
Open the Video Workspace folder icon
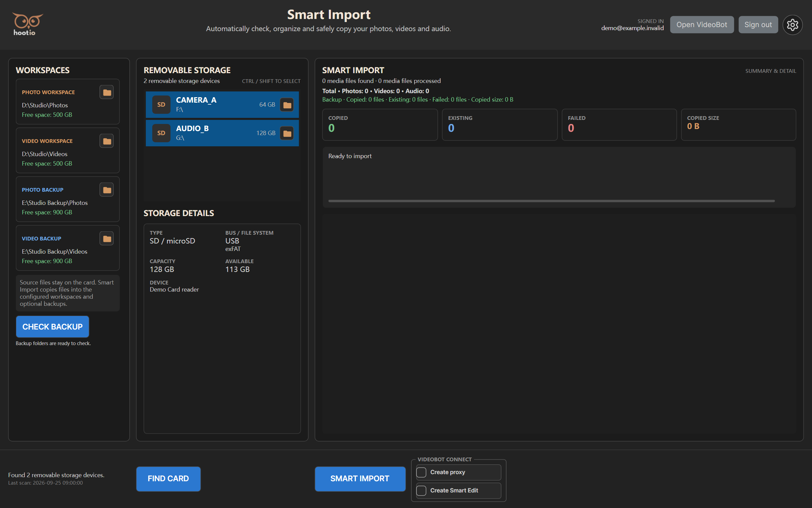(107, 141)
